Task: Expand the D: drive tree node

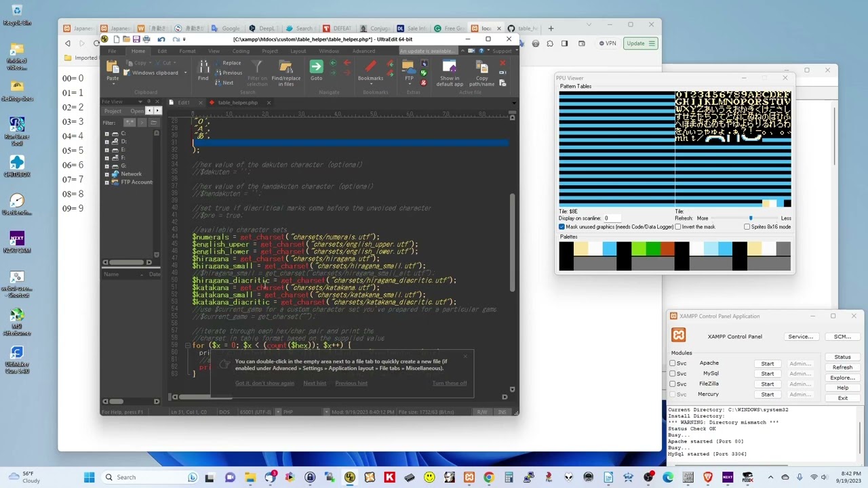Action: click(x=106, y=142)
